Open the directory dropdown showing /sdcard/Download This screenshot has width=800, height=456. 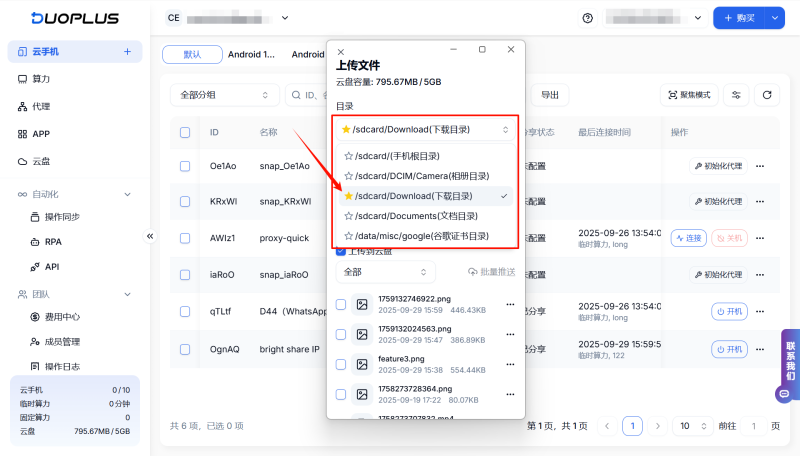426,129
